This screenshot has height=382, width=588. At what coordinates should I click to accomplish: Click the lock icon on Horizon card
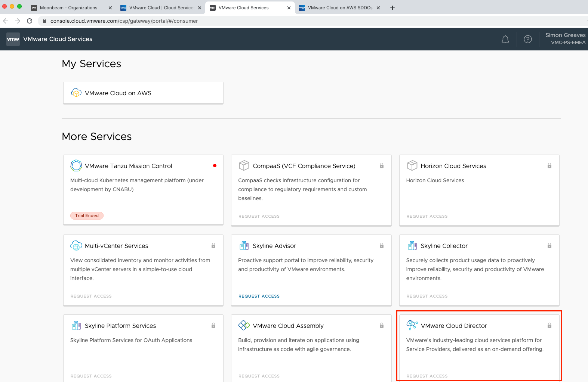[x=549, y=166]
